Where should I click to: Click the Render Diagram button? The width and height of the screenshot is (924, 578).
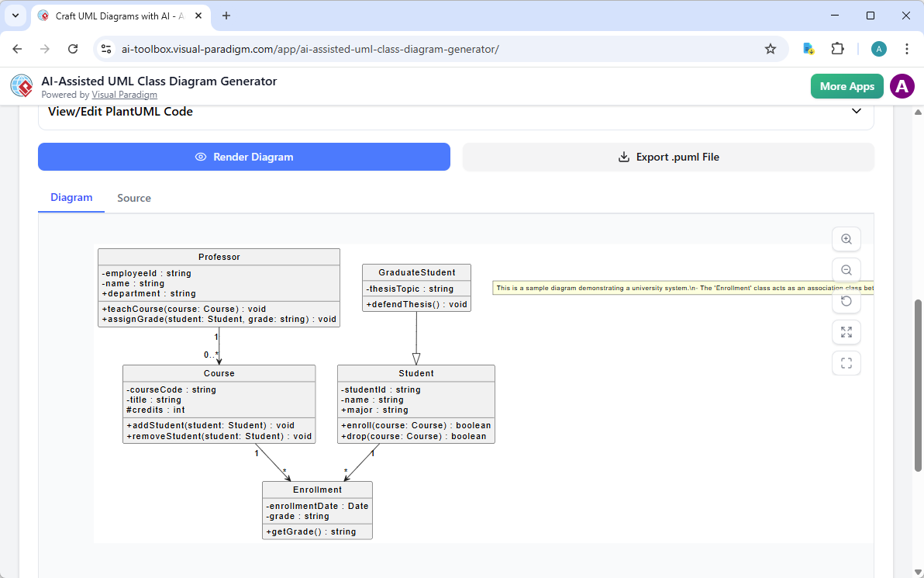[243, 157]
